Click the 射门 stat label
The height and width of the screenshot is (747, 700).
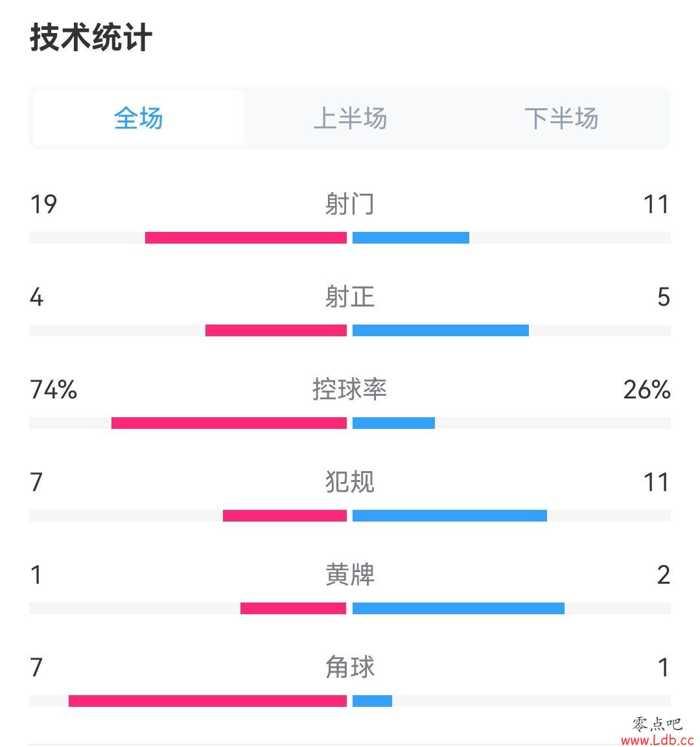(x=350, y=204)
